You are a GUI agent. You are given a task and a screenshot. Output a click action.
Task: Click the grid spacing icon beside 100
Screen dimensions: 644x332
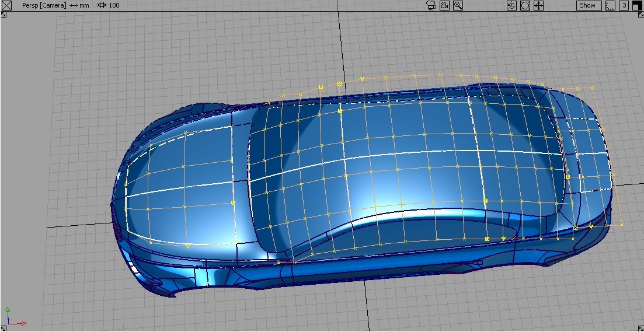102,5
